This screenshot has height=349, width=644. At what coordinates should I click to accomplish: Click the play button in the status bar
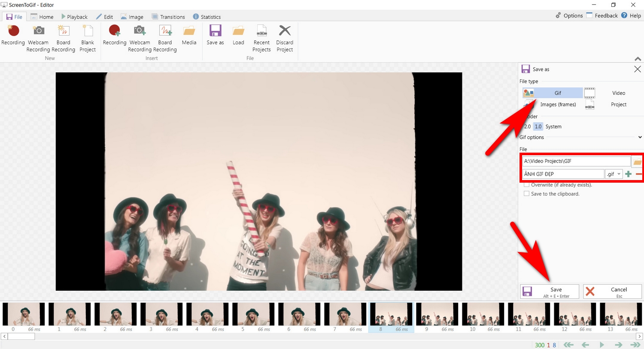click(x=601, y=345)
